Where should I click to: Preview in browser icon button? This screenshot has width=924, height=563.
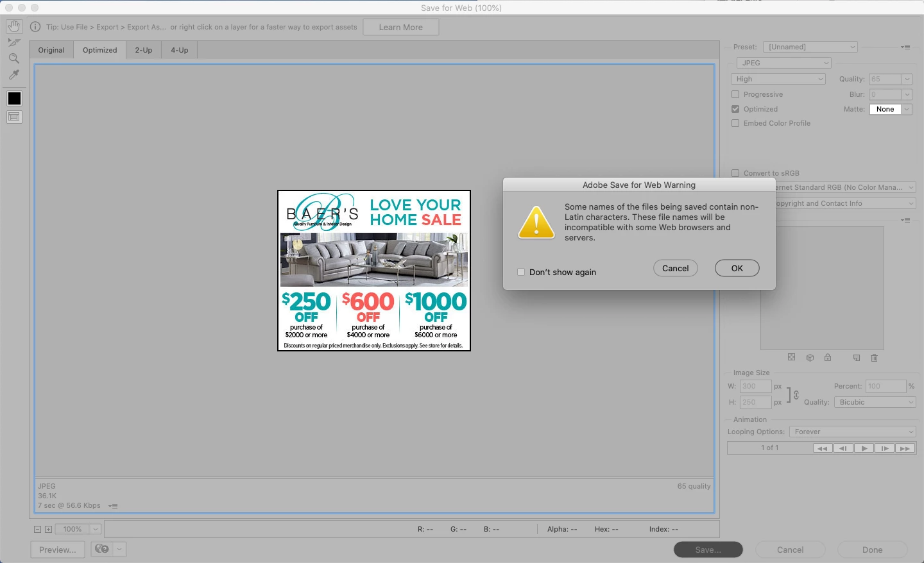point(102,549)
